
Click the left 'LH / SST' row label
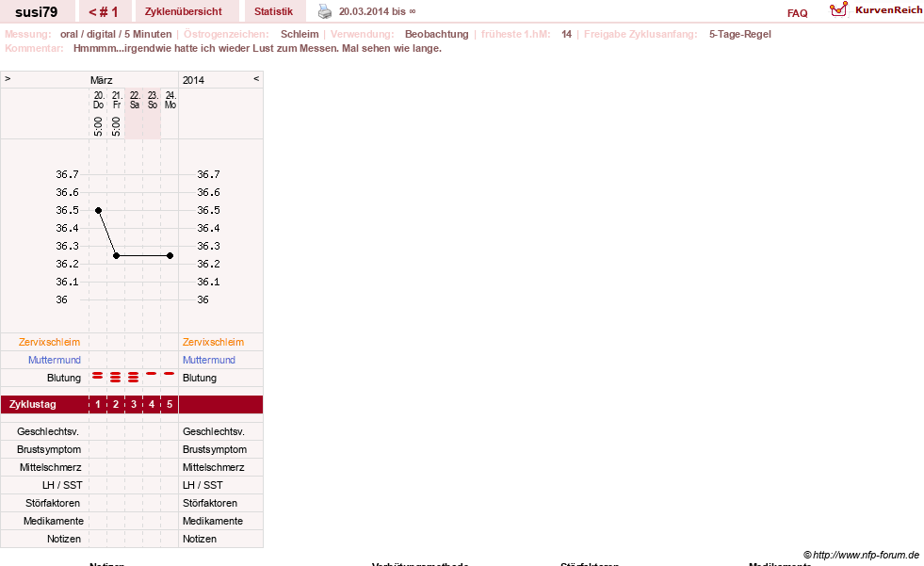[62, 485]
